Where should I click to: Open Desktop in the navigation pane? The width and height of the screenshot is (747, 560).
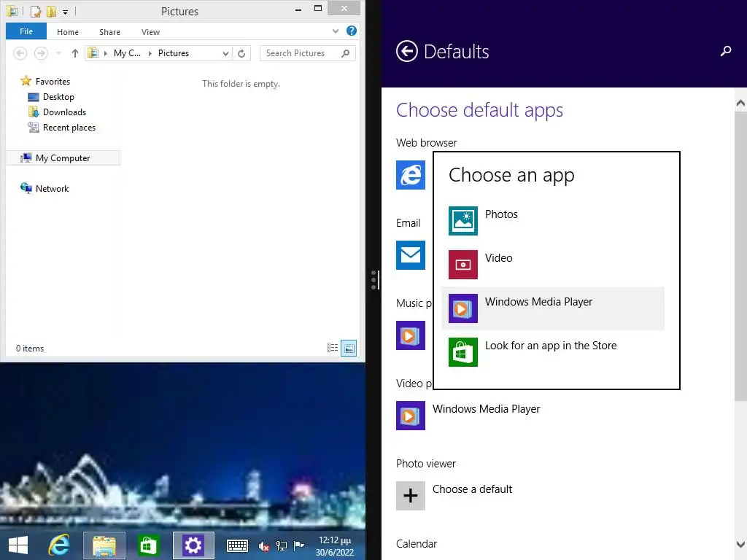pos(58,97)
